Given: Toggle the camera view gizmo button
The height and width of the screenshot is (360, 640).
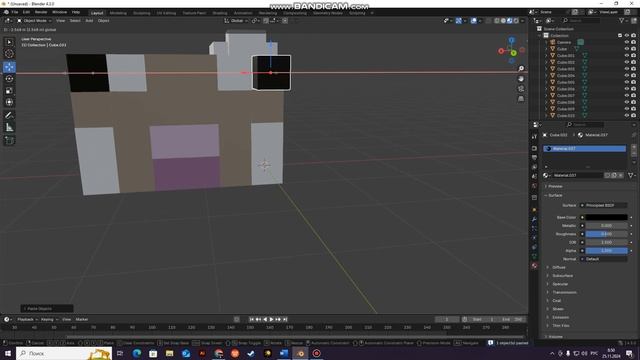Looking at the screenshot, I should coord(521,89).
